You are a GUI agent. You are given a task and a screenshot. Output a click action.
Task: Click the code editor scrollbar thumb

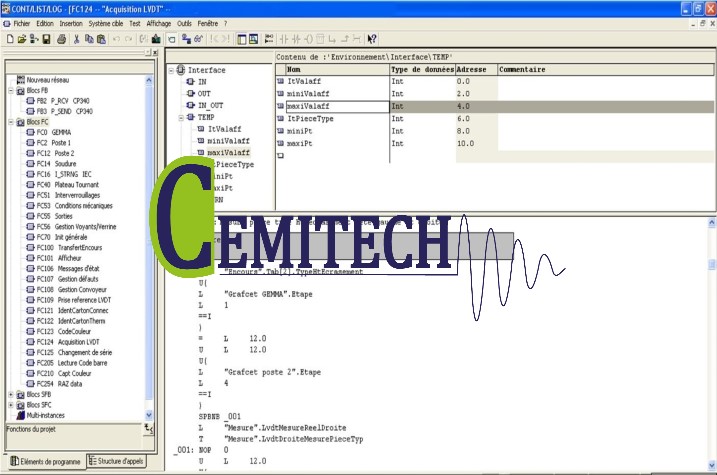pyautogui.click(x=712, y=264)
